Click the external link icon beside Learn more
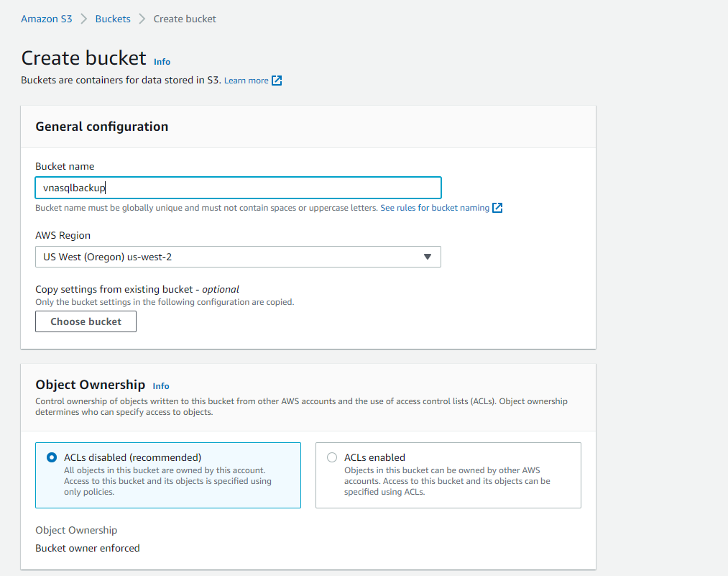Screen dimensions: 728x576 coord(277,80)
